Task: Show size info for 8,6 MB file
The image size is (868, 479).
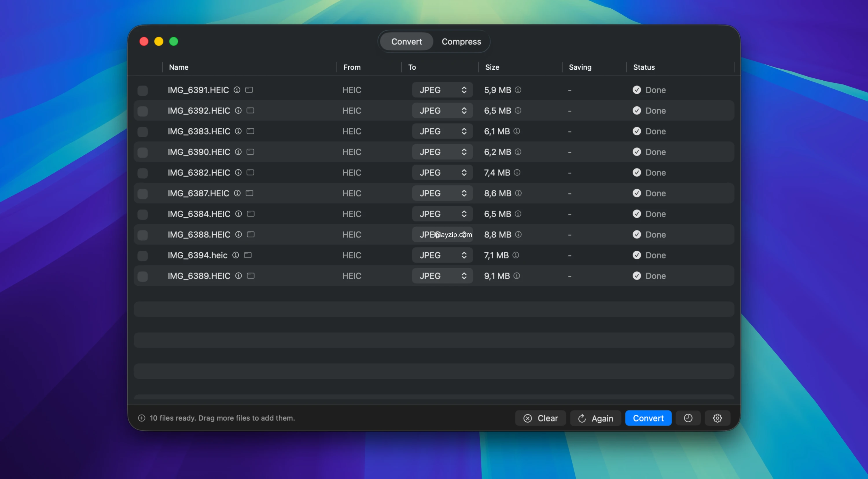Action: coord(518,193)
